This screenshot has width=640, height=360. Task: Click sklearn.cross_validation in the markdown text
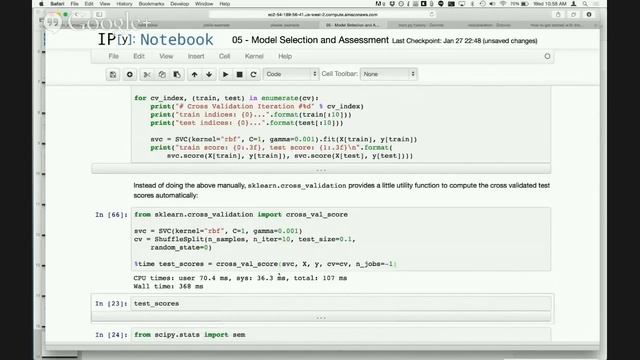[297, 186]
